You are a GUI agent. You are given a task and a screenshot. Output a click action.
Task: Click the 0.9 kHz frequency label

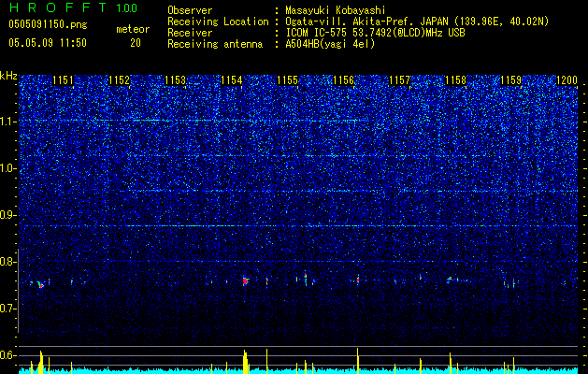click(8, 215)
